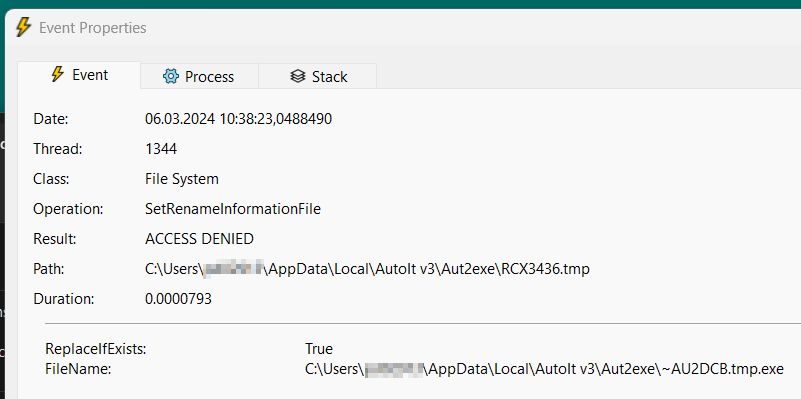Click the lightning icon in title bar
Screen dimensions: 801x399
(23, 27)
